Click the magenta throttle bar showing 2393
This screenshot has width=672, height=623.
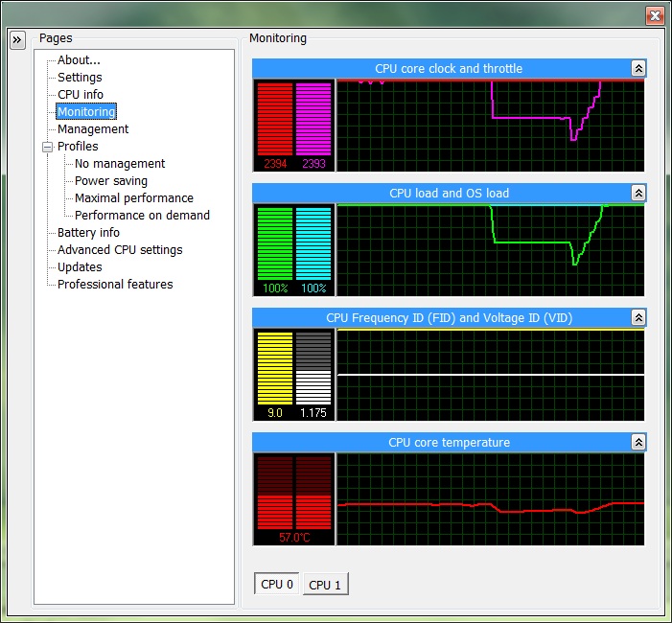[313, 119]
